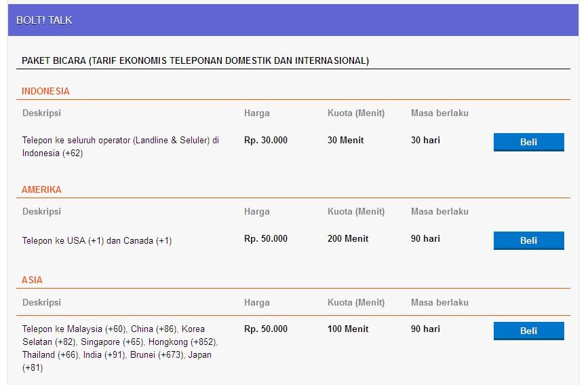Viewport: 588px width, 385px height.
Task: Click the Beli button for the Indonesia package
Action: 528,142
